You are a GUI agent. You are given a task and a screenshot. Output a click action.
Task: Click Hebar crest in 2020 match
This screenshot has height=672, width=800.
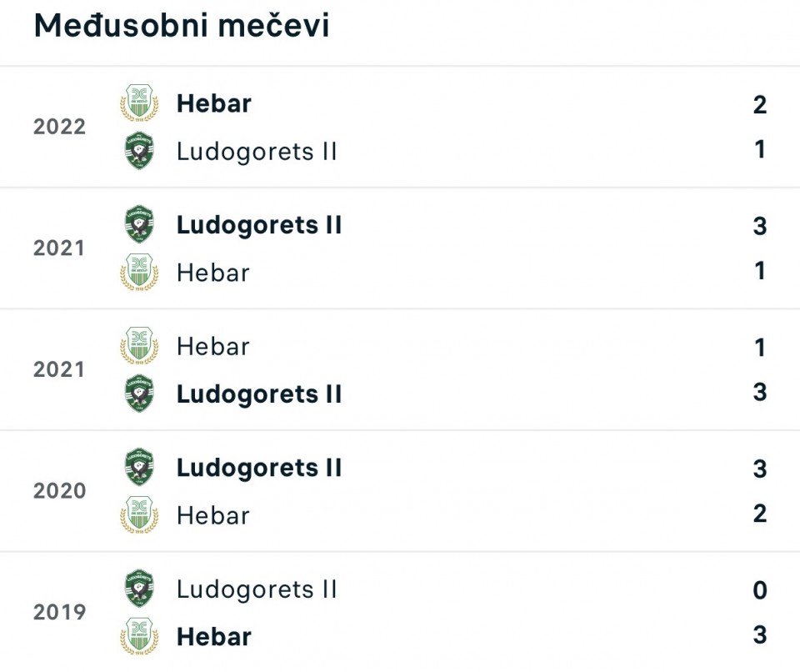tap(138, 515)
